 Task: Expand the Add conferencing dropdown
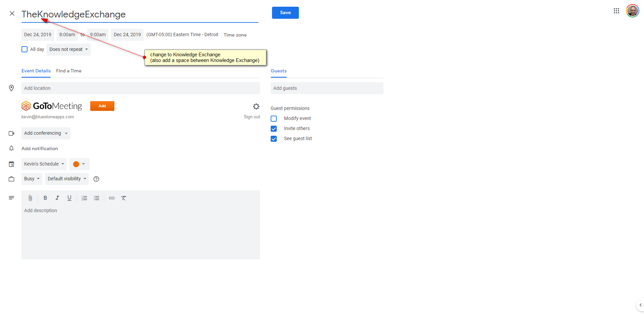(46, 133)
